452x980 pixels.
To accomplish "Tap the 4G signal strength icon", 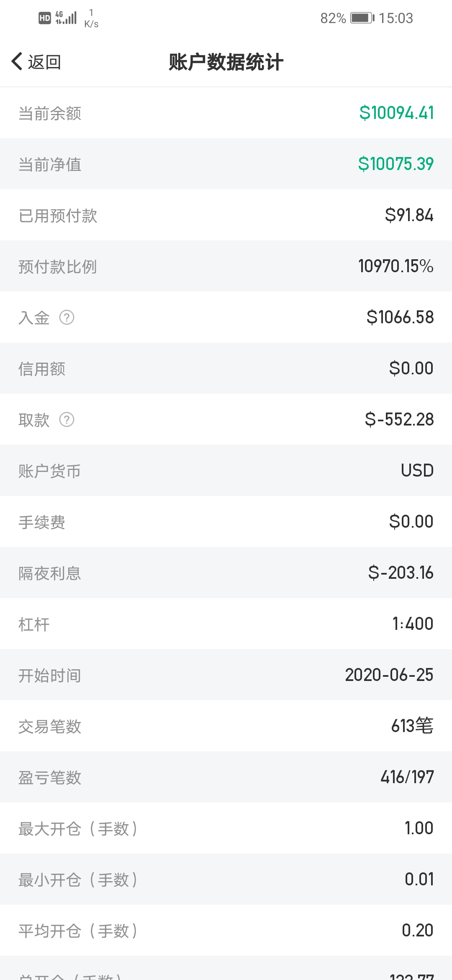I will coord(66,18).
